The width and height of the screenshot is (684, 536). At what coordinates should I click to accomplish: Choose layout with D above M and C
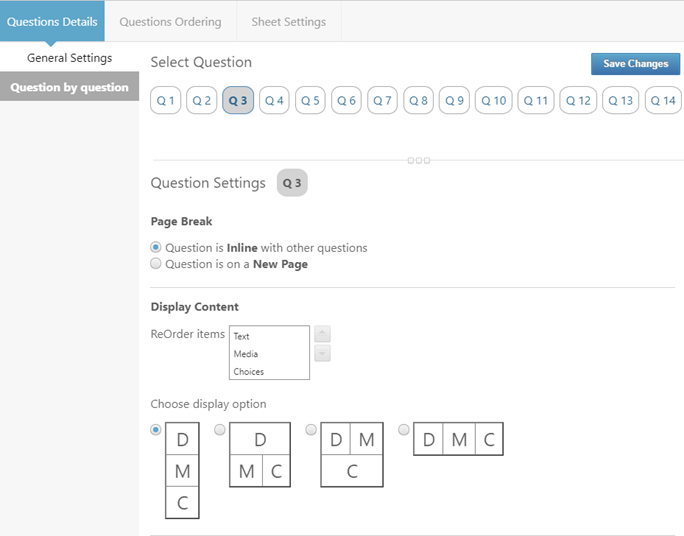pos(260,454)
